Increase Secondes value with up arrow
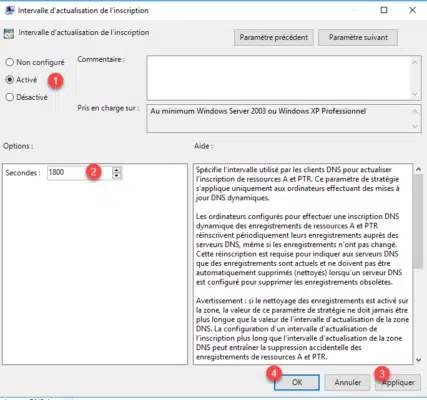427x400 pixels. [x=116, y=170]
